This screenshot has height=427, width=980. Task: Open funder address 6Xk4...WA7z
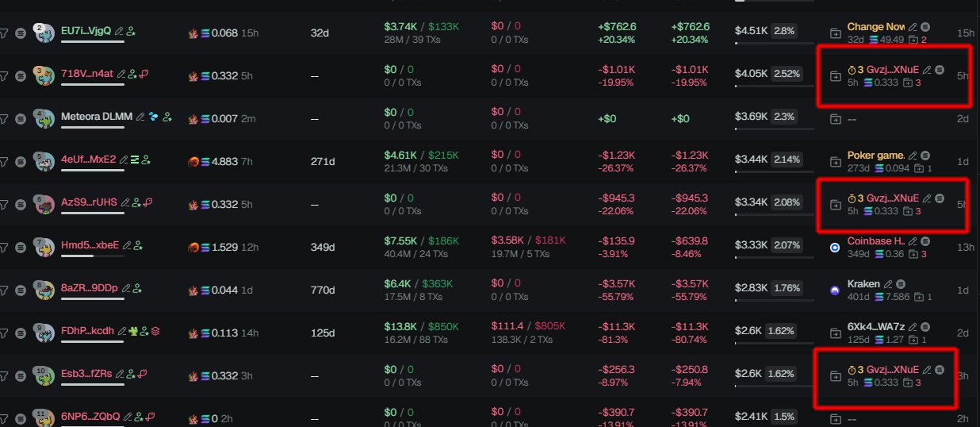(x=876, y=327)
